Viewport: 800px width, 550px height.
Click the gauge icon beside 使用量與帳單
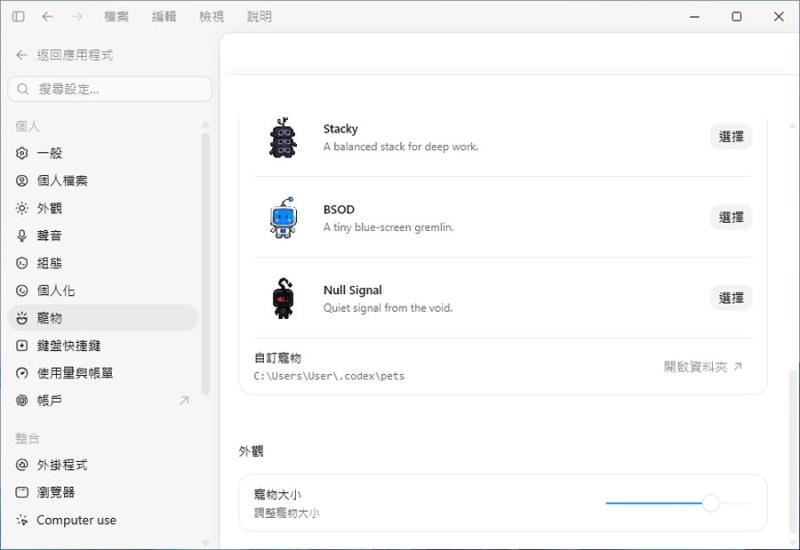[x=22, y=373]
